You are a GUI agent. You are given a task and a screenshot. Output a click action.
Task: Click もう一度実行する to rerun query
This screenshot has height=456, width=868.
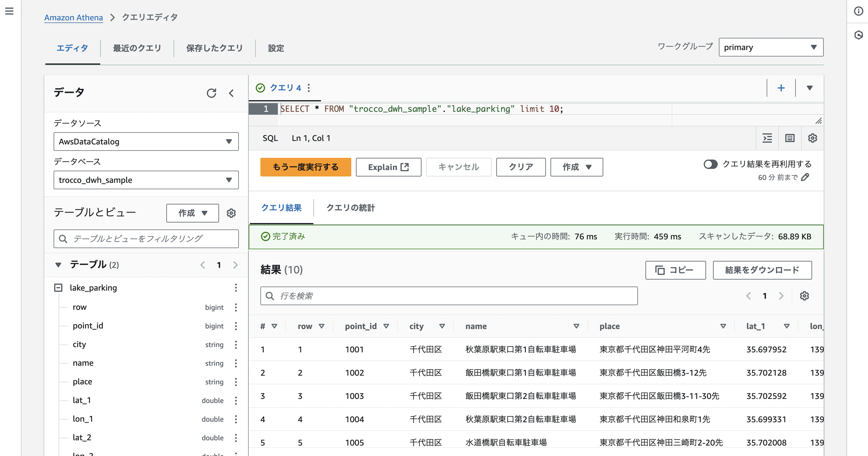click(306, 167)
